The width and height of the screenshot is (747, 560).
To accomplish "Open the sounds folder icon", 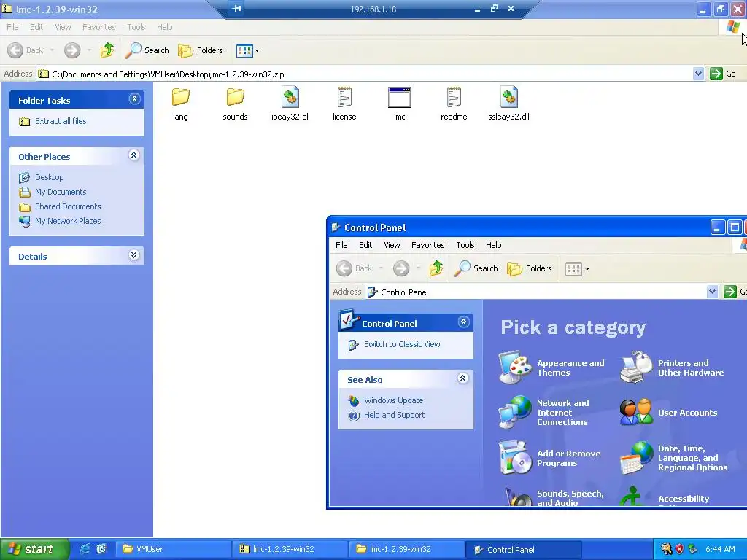I will [235, 97].
